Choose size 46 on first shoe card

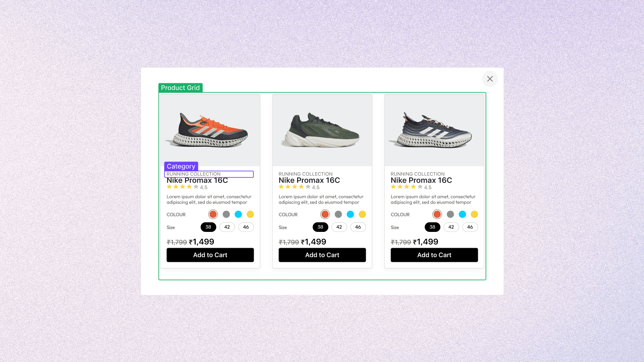pyautogui.click(x=246, y=227)
